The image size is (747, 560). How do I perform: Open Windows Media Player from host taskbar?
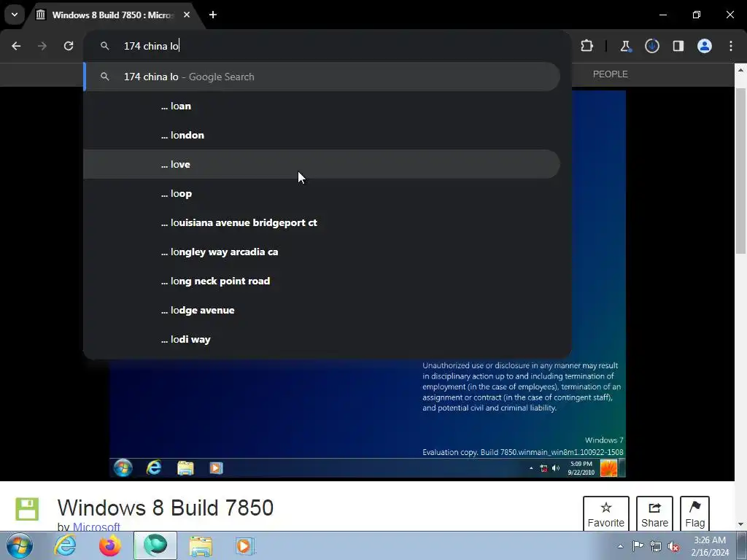[245, 546]
